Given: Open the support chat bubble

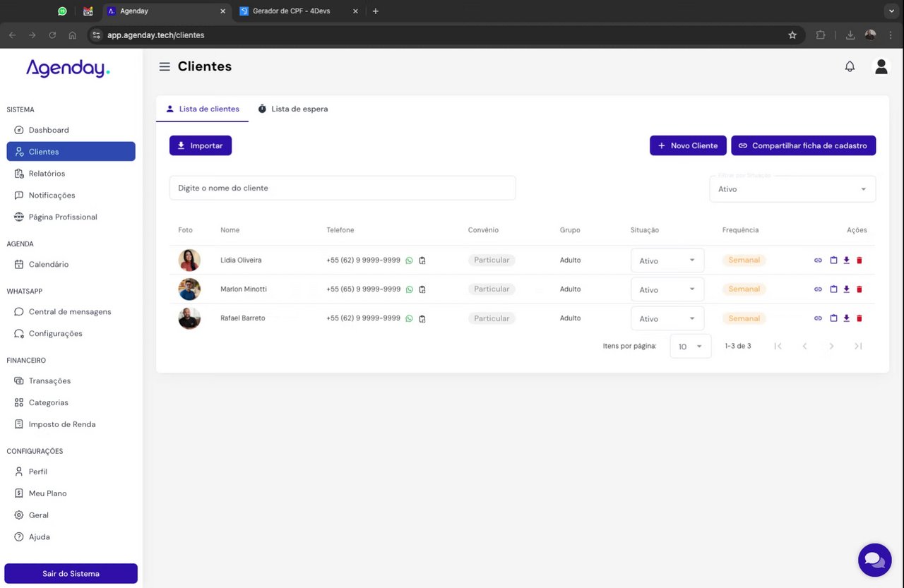Looking at the screenshot, I should tap(874, 560).
